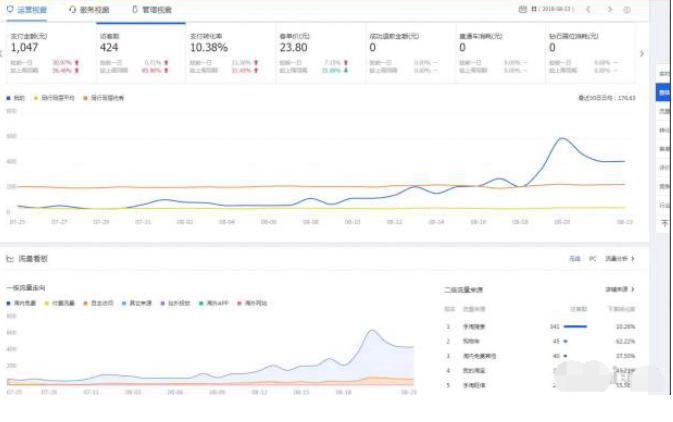
Task: Select traffic source row 5 in the list
Action: click(x=540, y=385)
